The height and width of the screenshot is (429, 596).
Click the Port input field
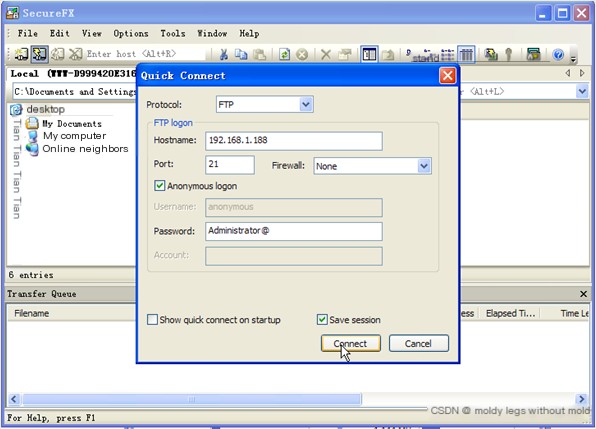point(230,165)
